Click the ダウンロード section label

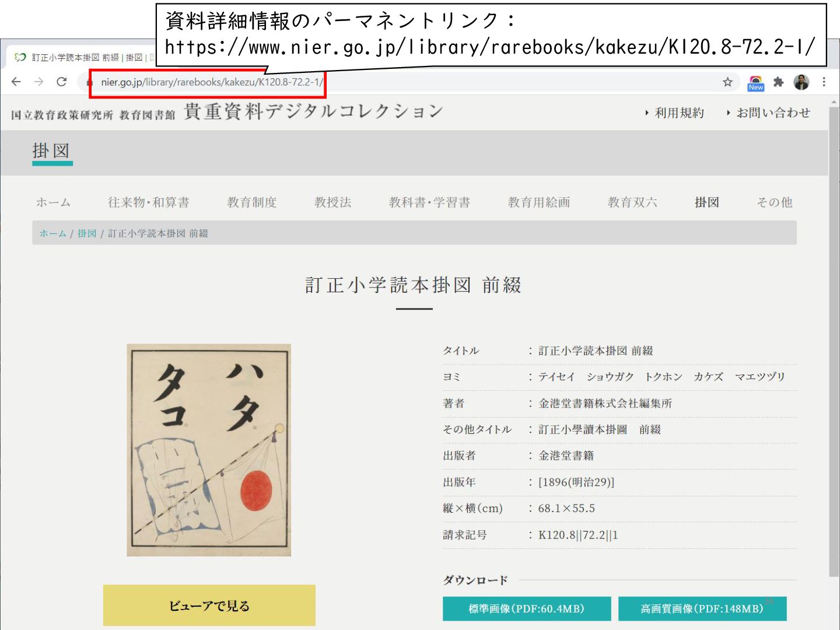[x=475, y=580]
